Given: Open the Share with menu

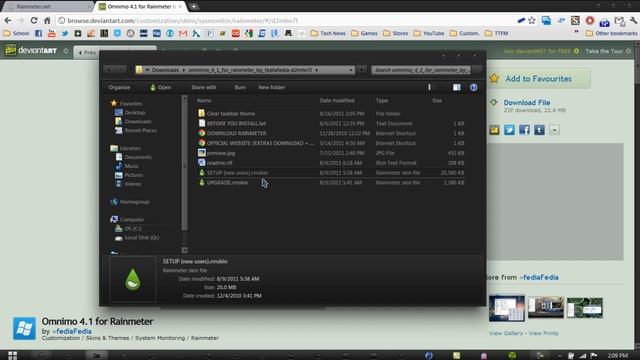Looking at the screenshot, I should (204, 87).
